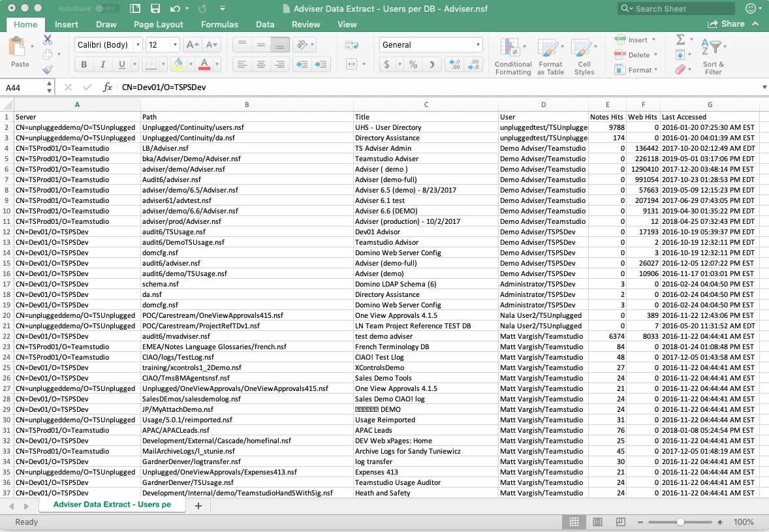Align text left in cell
The width and height of the screenshot is (769, 532).
[x=242, y=64]
